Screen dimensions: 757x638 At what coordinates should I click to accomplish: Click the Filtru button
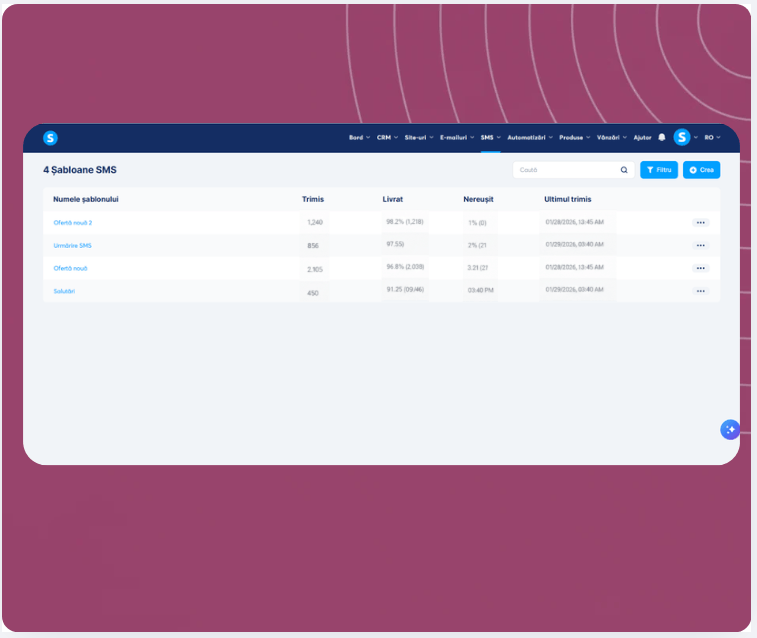tap(659, 170)
